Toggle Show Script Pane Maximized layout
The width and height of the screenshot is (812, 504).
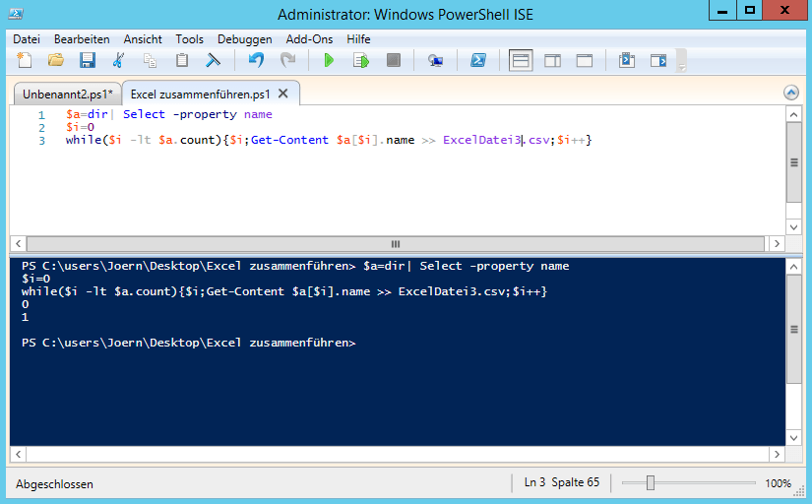tap(584, 61)
